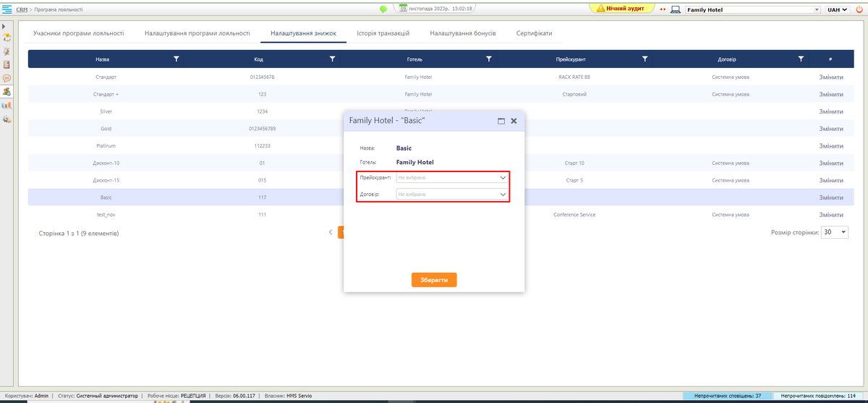This screenshot has height=403, width=868.
Task: Click the filter icon in Прейскурант column
Action: 644,59
